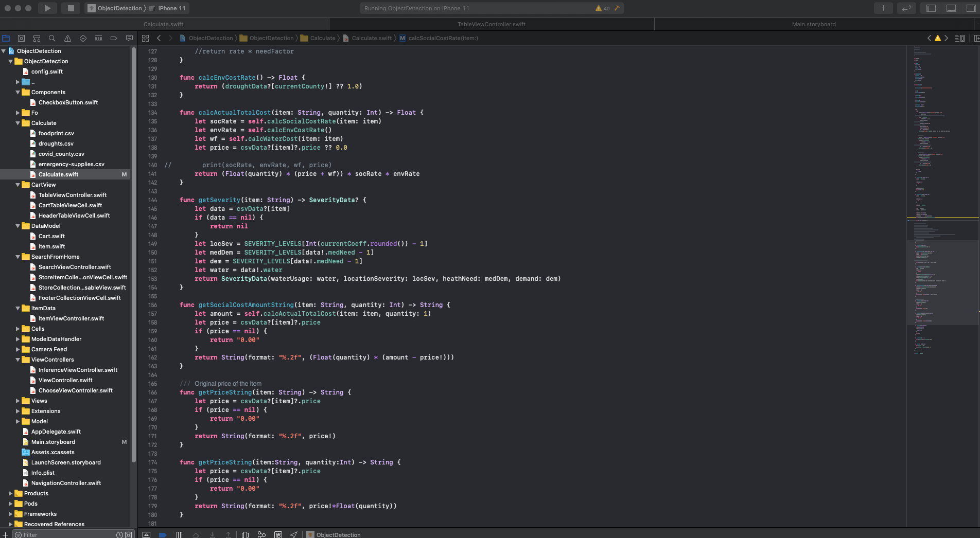Open the Source Control navigator

point(21,38)
